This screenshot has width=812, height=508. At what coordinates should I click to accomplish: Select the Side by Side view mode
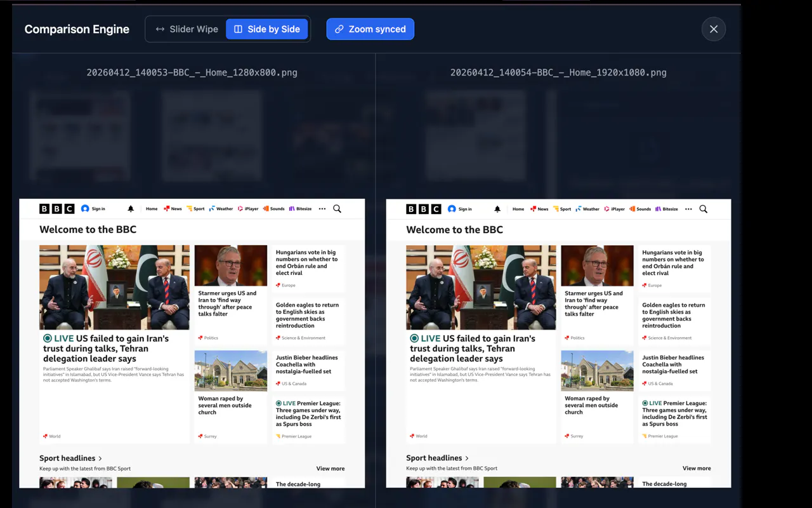pos(267,29)
